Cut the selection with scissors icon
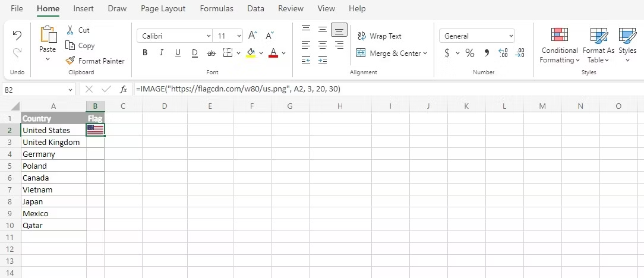Image resolution: width=644 pixels, height=278 pixels. tap(78, 30)
